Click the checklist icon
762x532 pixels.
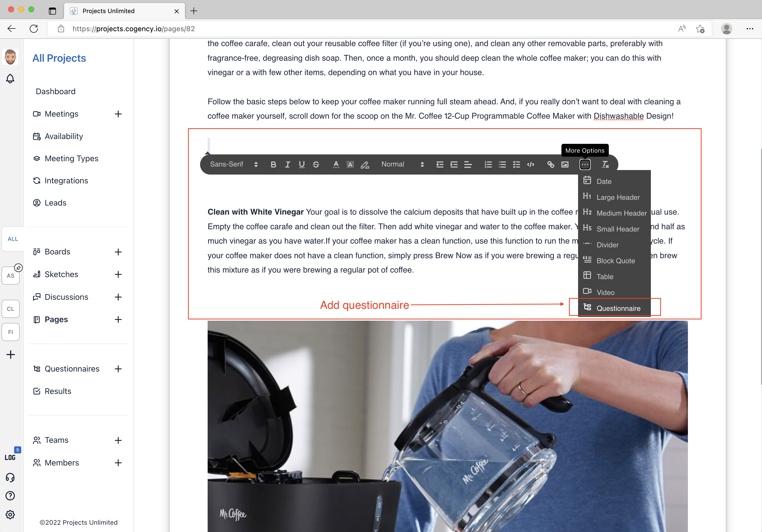click(516, 164)
